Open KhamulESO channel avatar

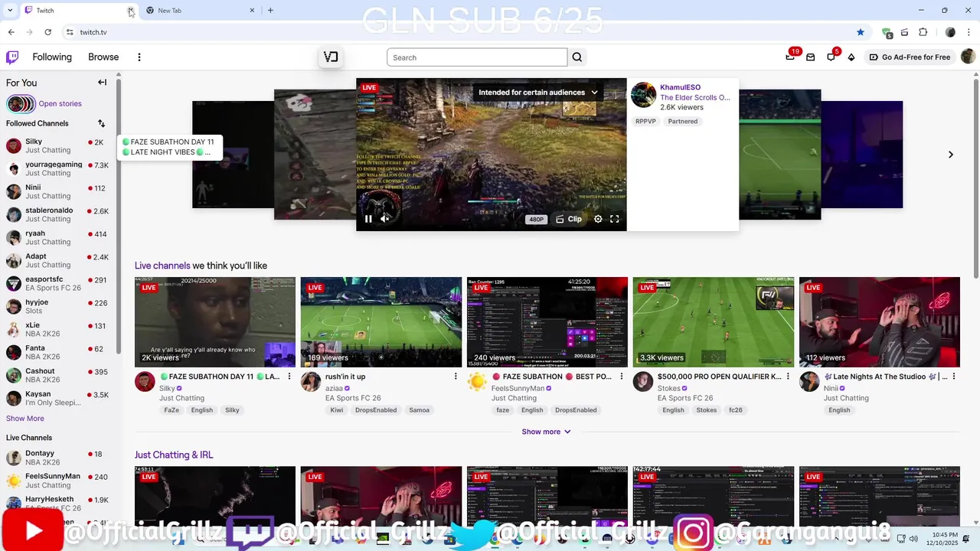pyautogui.click(x=643, y=95)
